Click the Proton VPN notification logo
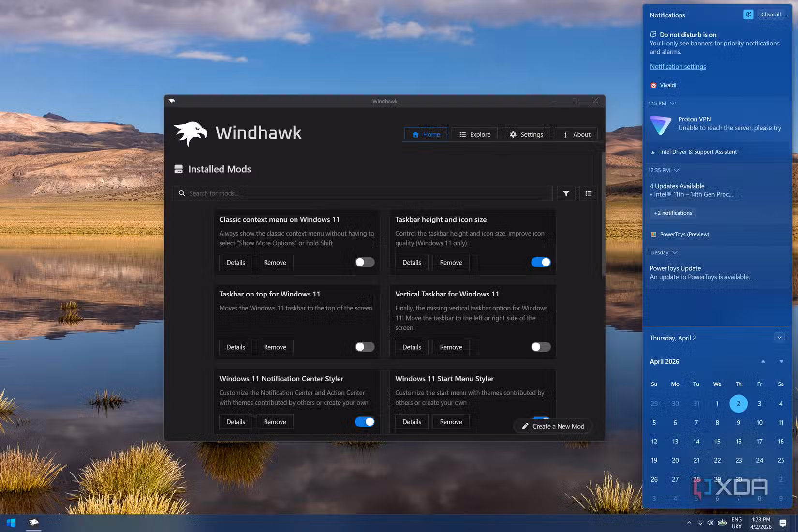The image size is (798, 532). (660, 125)
